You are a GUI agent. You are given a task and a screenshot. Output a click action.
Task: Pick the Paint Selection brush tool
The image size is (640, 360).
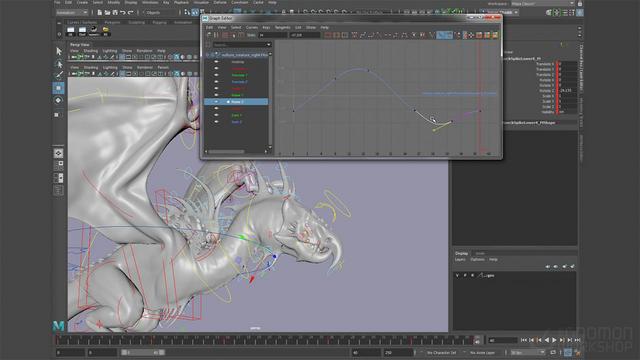[59, 75]
